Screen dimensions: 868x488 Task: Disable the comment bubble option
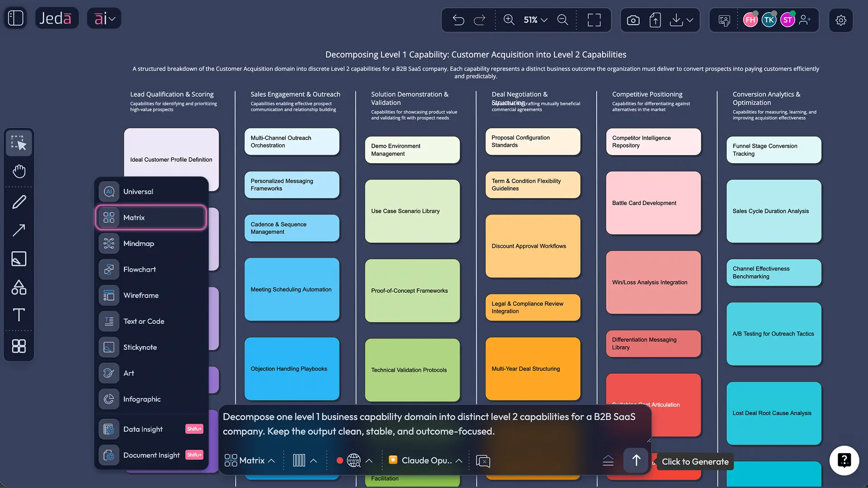click(483, 460)
